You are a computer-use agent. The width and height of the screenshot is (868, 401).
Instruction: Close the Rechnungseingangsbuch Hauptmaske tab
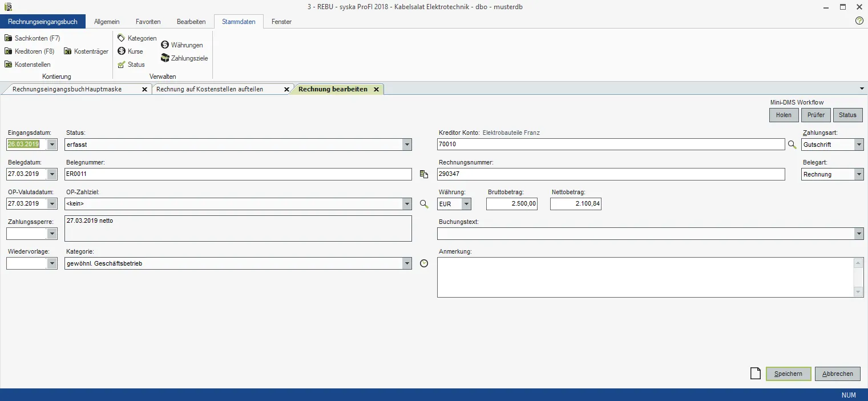pos(144,90)
